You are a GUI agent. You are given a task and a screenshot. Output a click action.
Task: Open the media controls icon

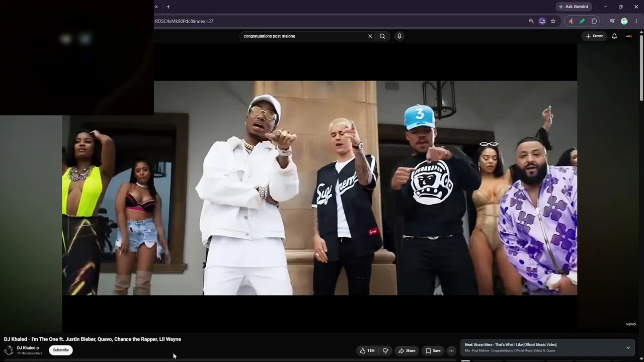(x=612, y=21)
